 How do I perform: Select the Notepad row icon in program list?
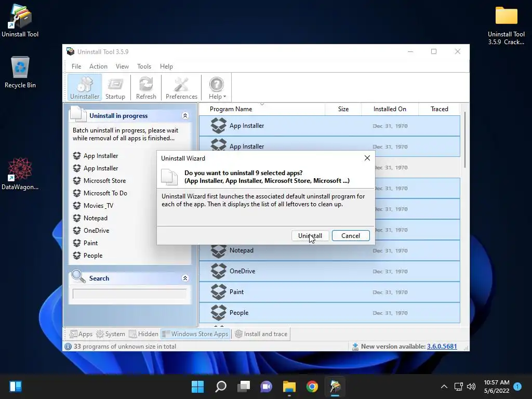pyautogui.click(x=219, y=250)
